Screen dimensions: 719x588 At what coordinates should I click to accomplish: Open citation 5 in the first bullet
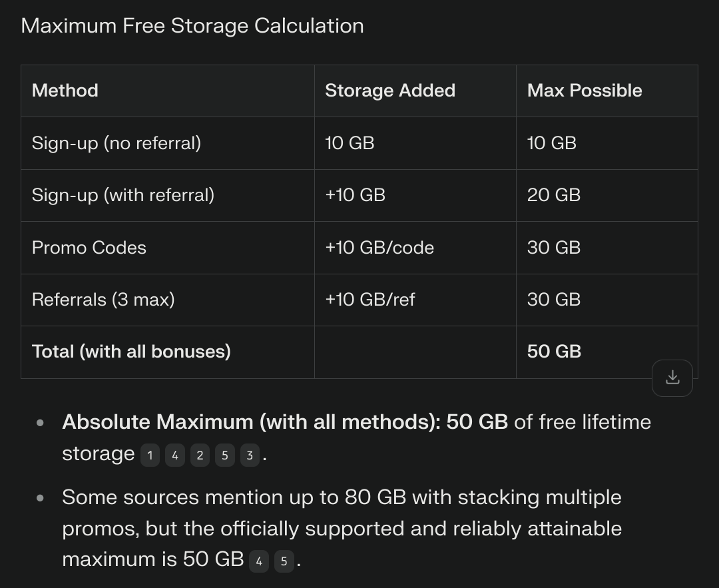click(x=225, y=455)
